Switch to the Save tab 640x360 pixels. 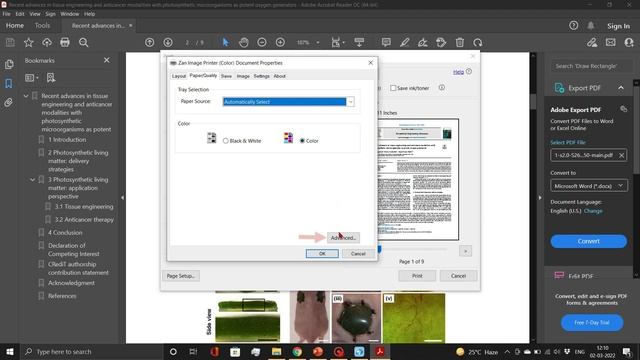(x=226, y=76)
